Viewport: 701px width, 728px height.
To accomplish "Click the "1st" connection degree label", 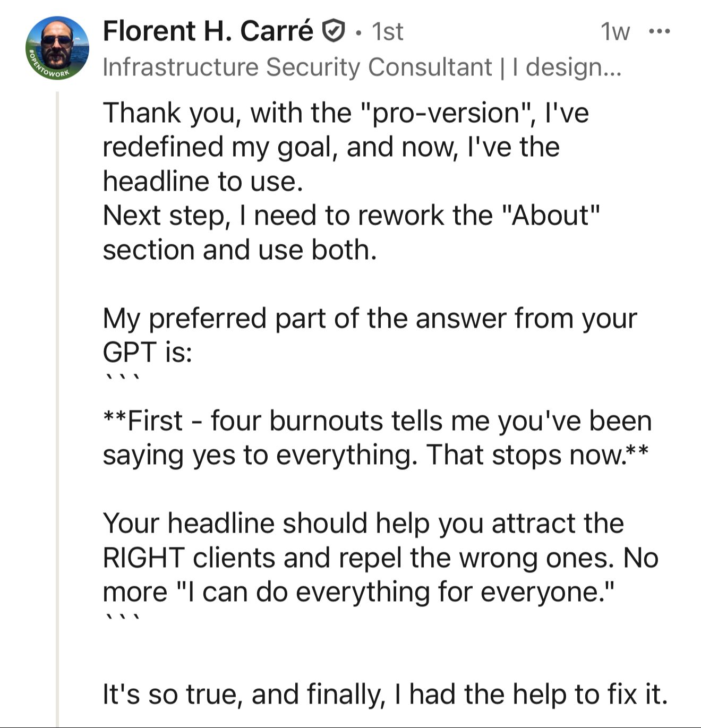I will [x=388, y=32].
